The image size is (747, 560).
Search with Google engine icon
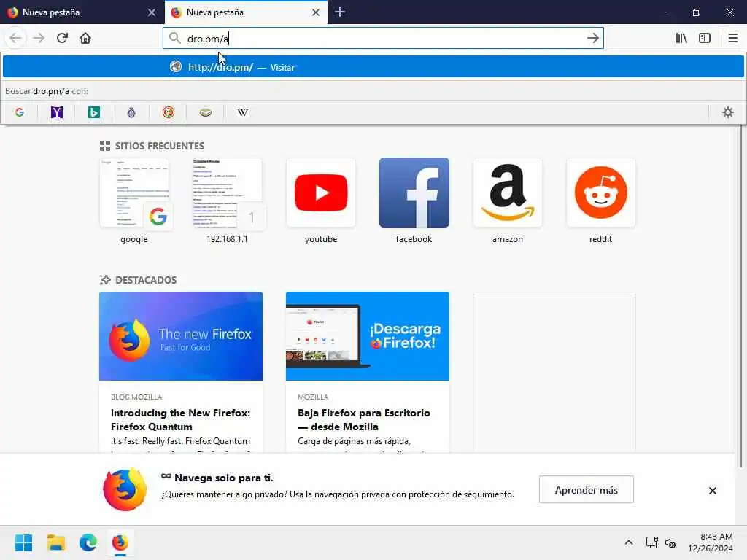click(20, 112)
